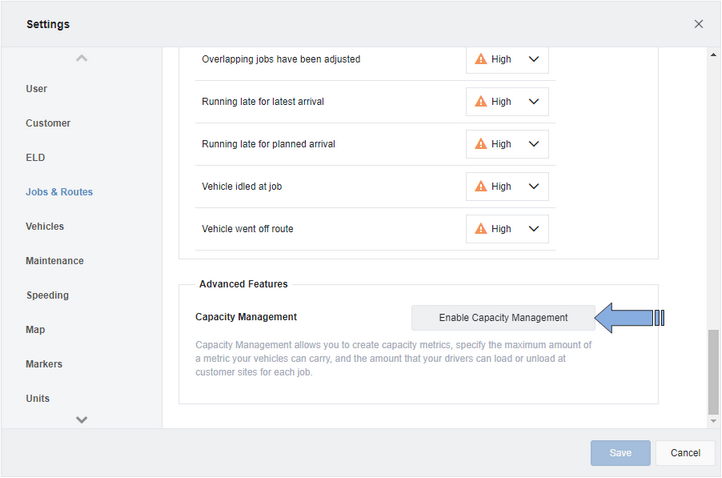This screenshot has width=722, height=478.
Task: Click the Capacity Management description paragraph
Action: (x=393, y=358)
